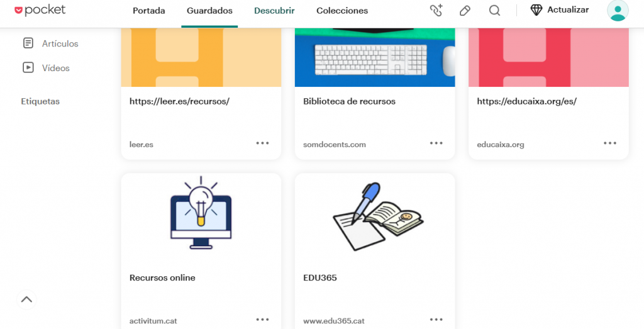Open the Colecciones tab
This screenshot has height=329, width=644.
pos(342,11)
